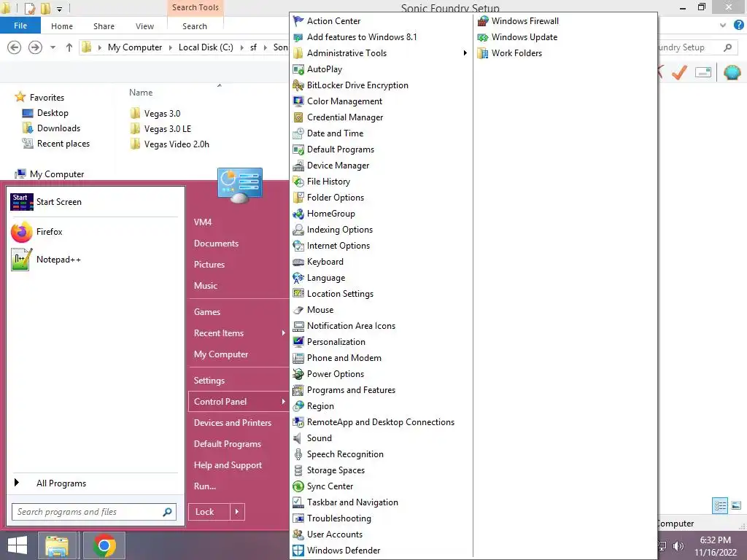The width and height of the screenshot is (747, 560).
Task: Open Quick Access Toolbar customize dropdown
Action: pyautogui.click(x=60, y=9)
